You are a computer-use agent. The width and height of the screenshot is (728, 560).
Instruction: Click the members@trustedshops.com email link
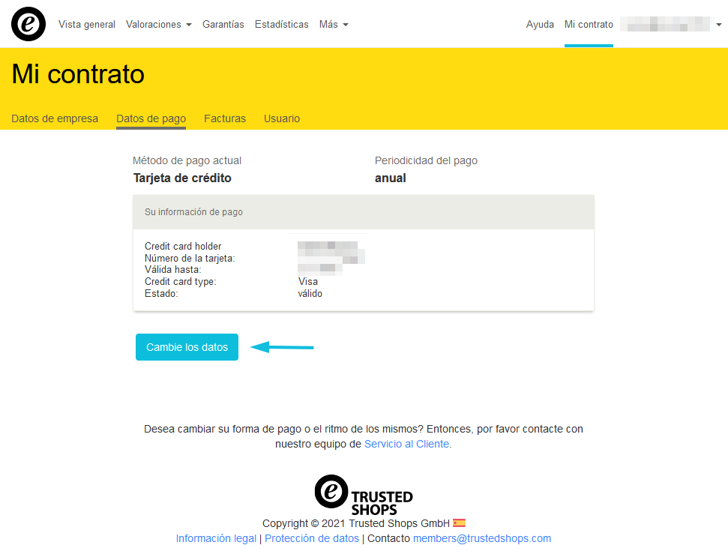(482, 538)
